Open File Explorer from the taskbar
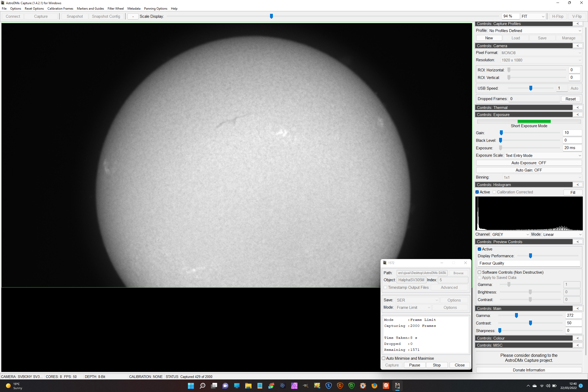This screenshot has width=588, height=392. click(248, 386)
